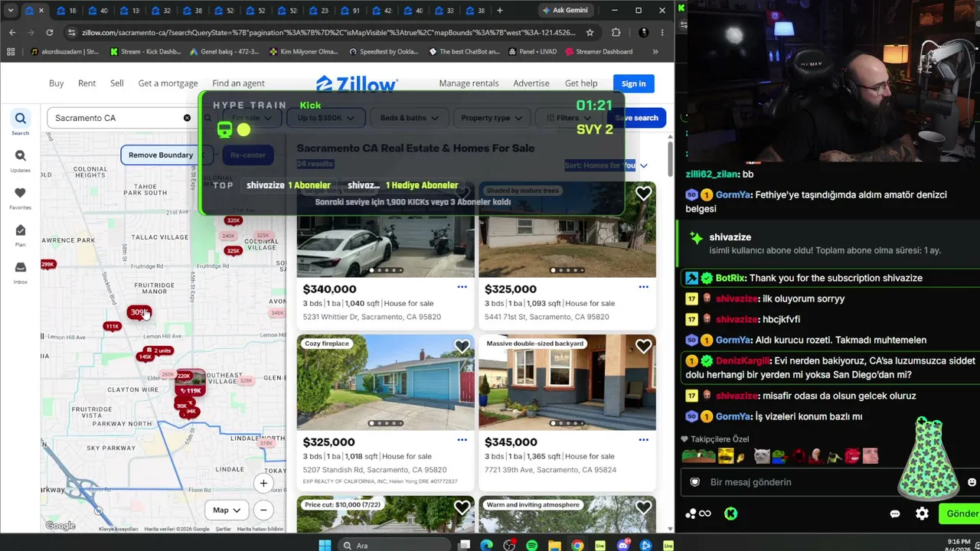This screenshot has width=980, height=551.
Task: Open Chrome tab search dropdown arrow
Action: [11, 11]
